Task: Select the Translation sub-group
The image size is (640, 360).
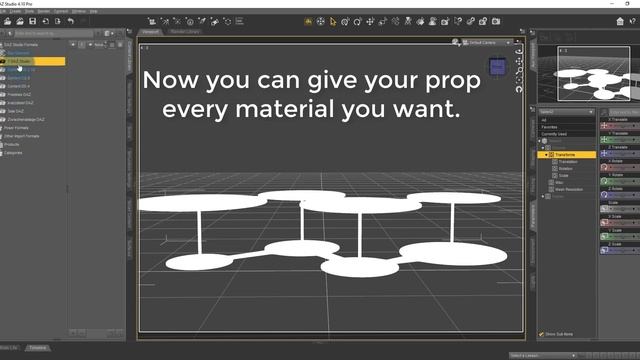Action: (x=568, y=162)
